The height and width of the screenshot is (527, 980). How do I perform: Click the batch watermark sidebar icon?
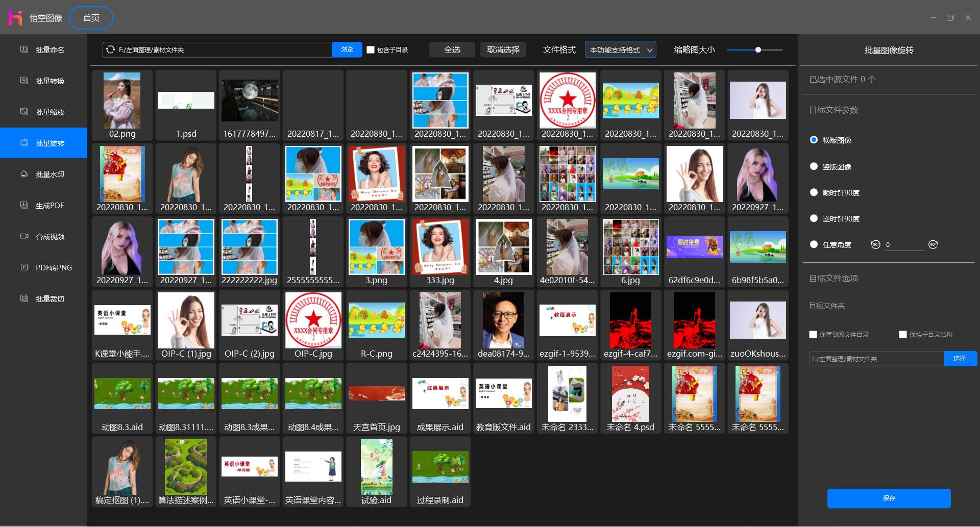click(x=24, y=174)
